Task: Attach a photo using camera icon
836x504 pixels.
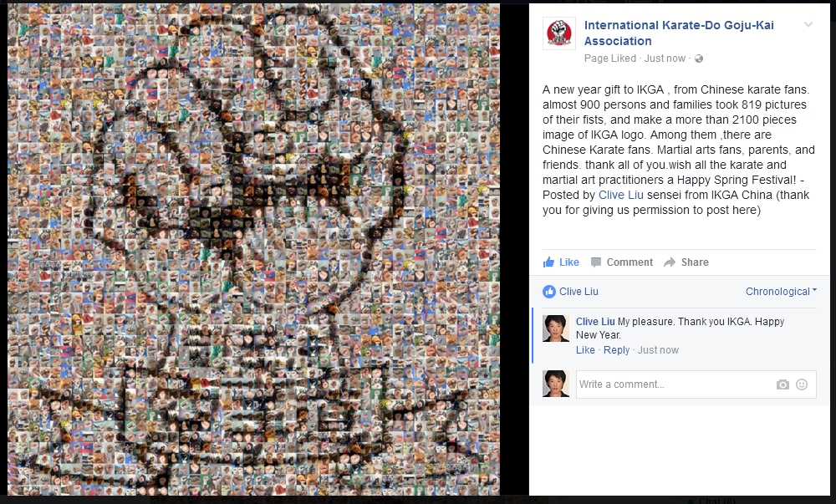Action: 782,384
